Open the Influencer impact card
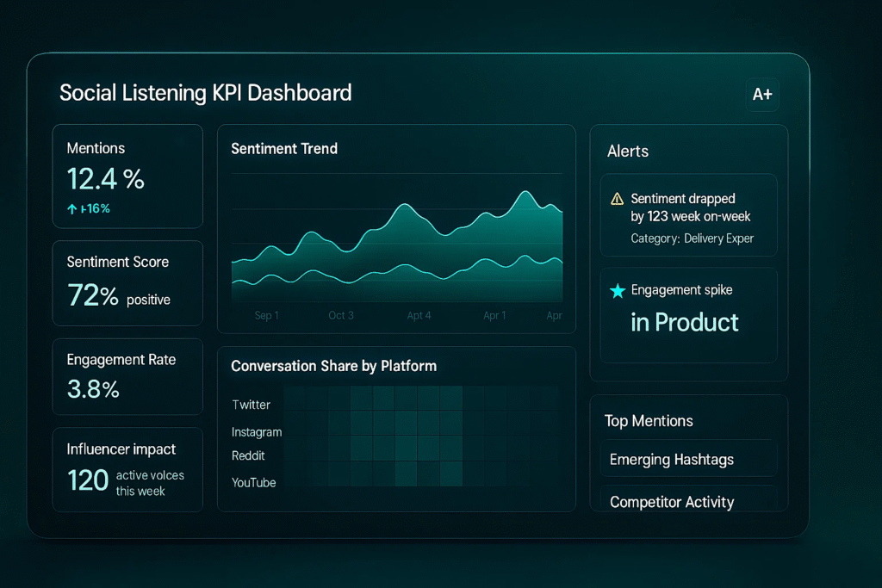This screenshot has width=882, height=588. [x=127, y=469]
